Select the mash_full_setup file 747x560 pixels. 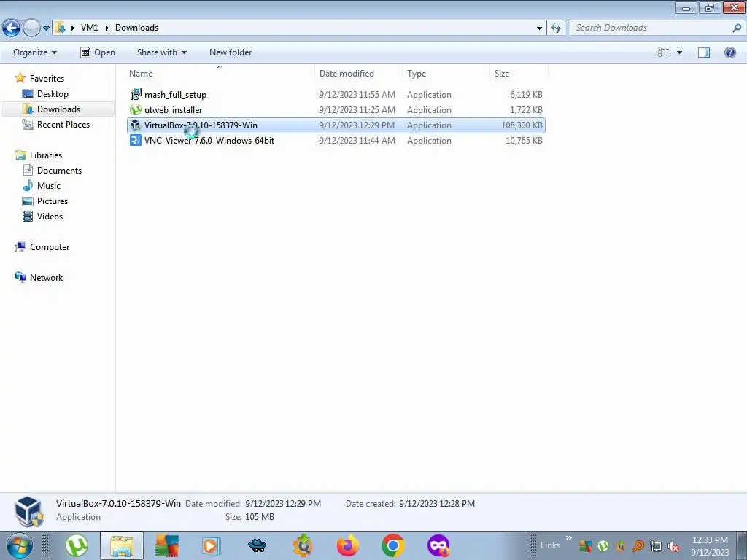[x=175, y=95]
